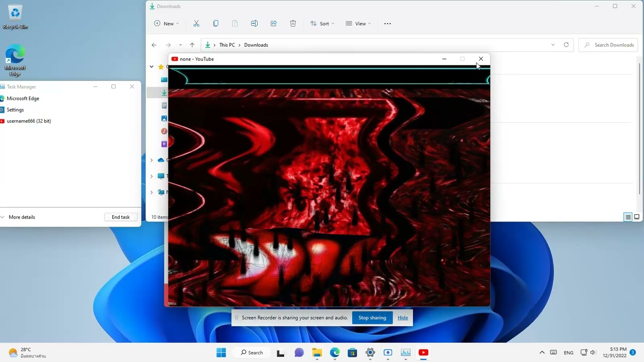Click Stop sharing in Screen Recorder bar
Image resolution: width=644 pixels, height=362 pixels.
[372, 318]
